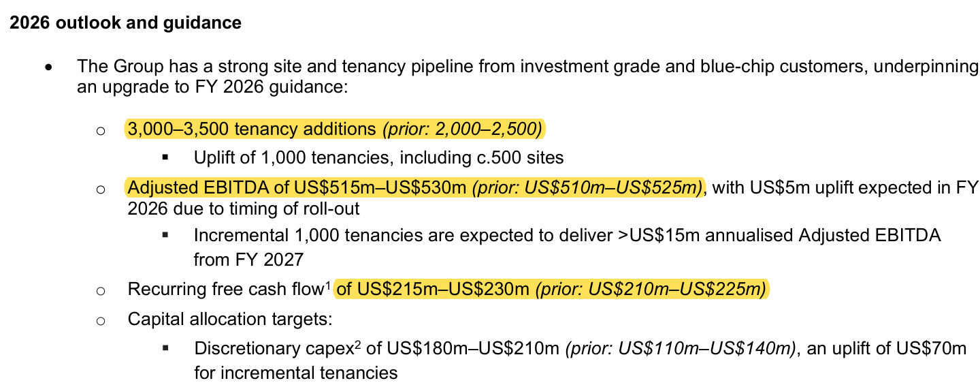Click the "2026 outlook and guidance" heading
Image resolution: width=980 pixels, height=385 pixels.
coord(125,23)
